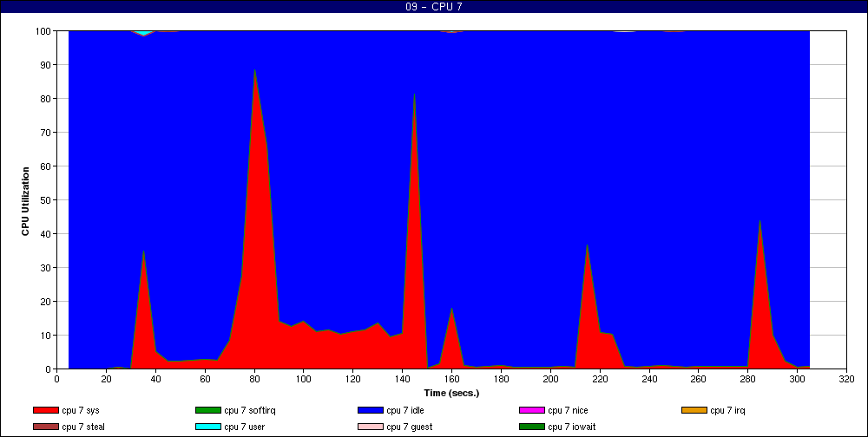Click the 120 tick label on the time axis

[x=352, y=379]
